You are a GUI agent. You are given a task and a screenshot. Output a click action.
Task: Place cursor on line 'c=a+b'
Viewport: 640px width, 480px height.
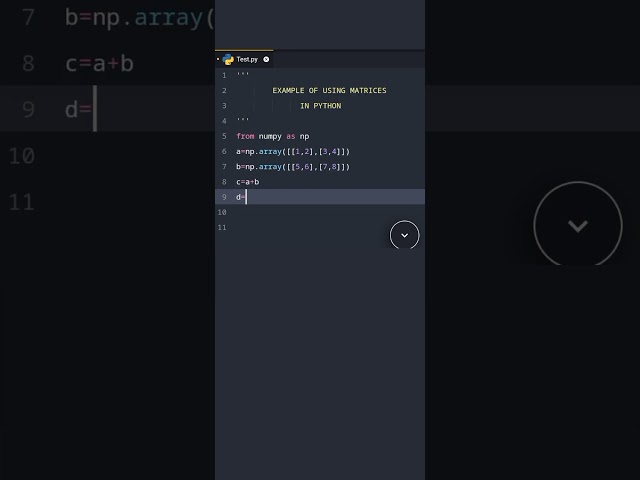[247, 182]
